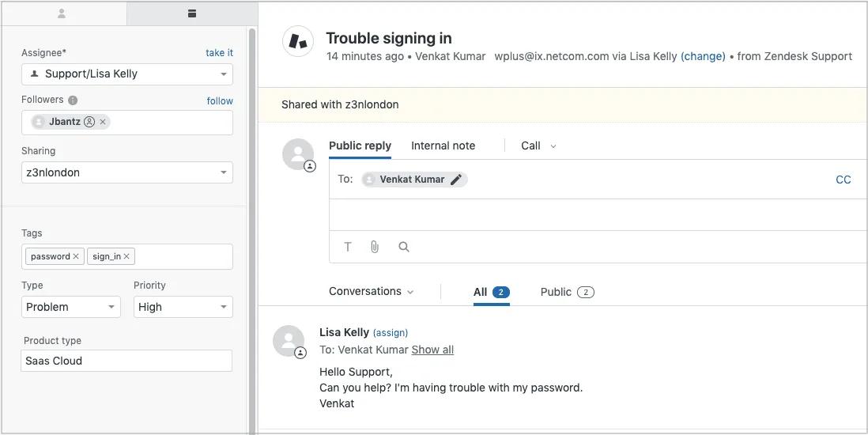Click the Zendesk logo next to ticket title
Screen dimensions: 868x435
299,41
